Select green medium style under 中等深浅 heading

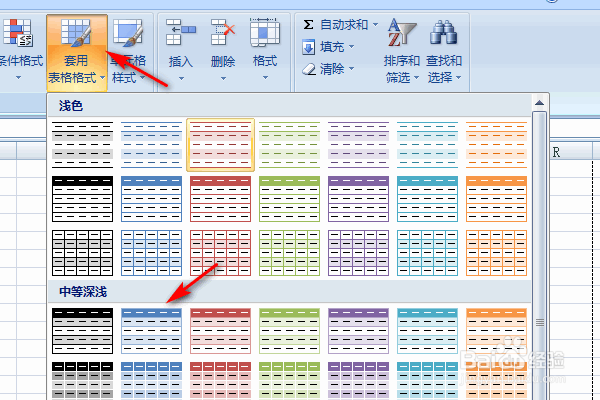coord(289,331)
